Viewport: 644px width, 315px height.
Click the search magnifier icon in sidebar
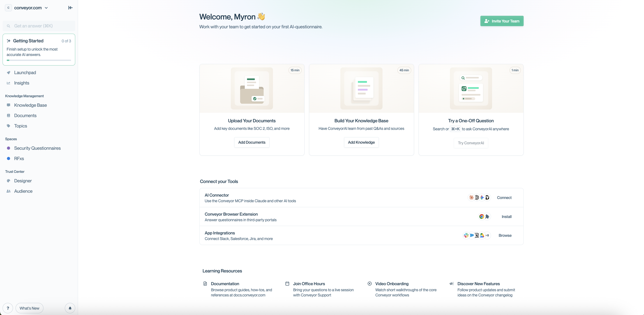click(x=8, y=26)
